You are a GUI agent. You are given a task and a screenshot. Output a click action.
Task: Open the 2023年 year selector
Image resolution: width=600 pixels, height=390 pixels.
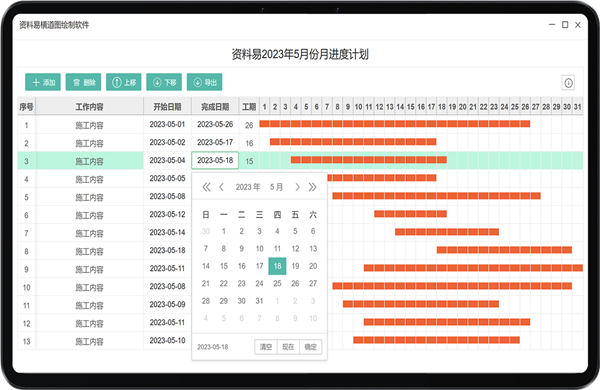248,187
